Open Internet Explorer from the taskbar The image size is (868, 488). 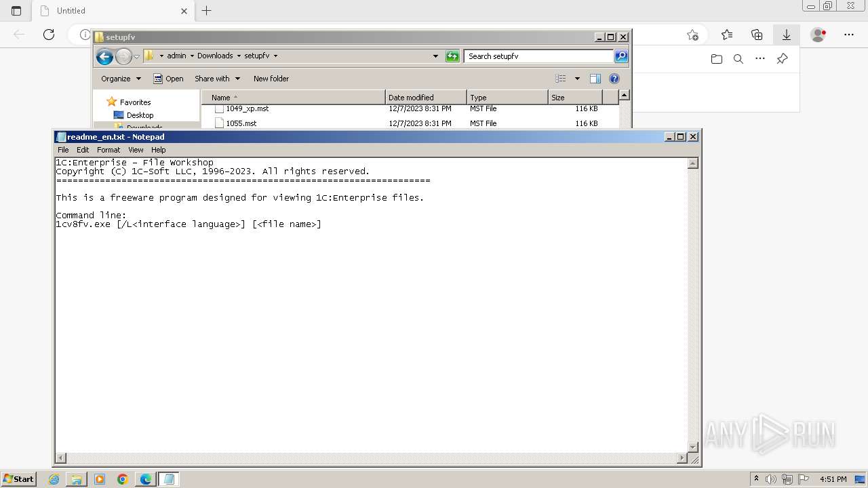(x=54, y=479)
